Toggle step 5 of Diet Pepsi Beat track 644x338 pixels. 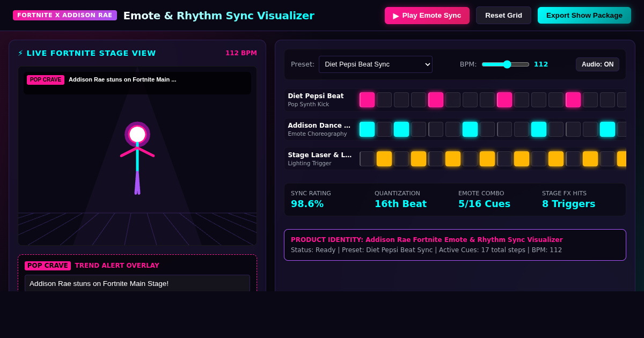pyautogui.click(x=436, y=100)
